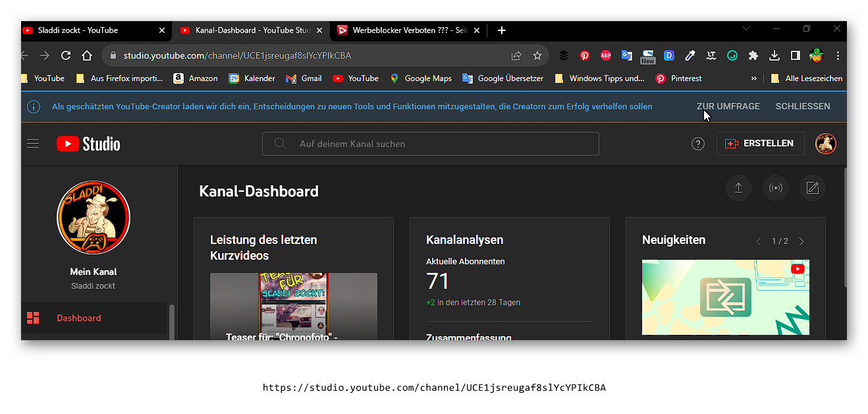
Task: Expand the hidden bookmarks overflow chevron
Action: coord(753,78)
